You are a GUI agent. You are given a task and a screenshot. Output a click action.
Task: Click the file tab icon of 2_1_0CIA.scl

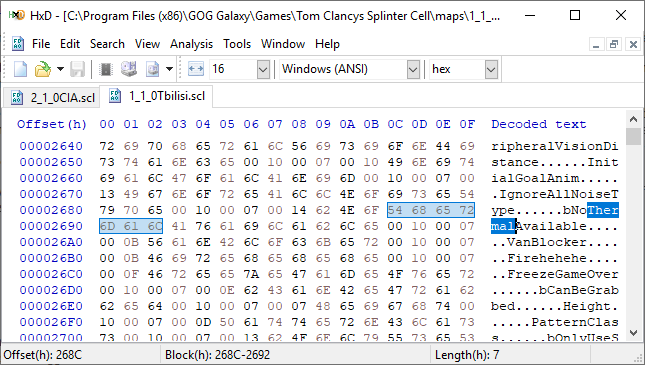17,98
